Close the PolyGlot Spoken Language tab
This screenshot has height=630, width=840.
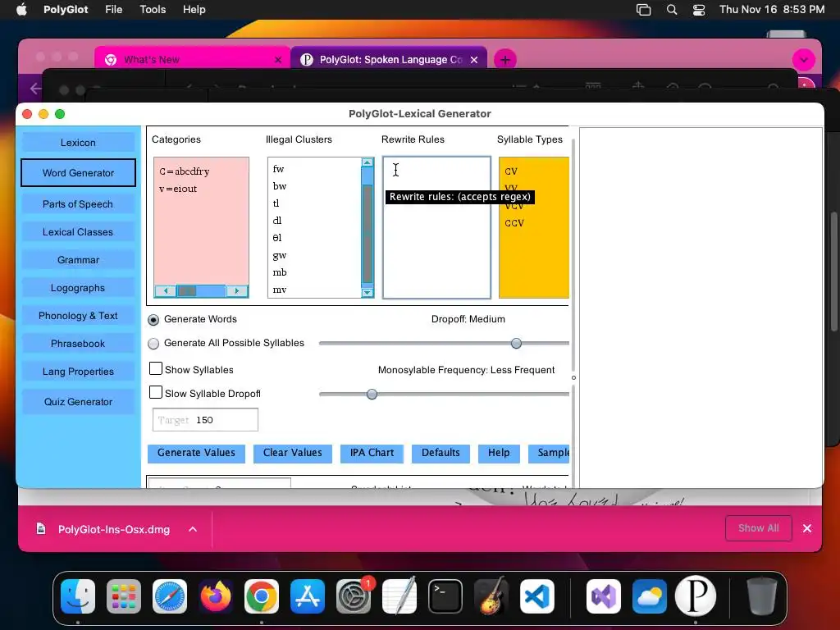[474, 59]
